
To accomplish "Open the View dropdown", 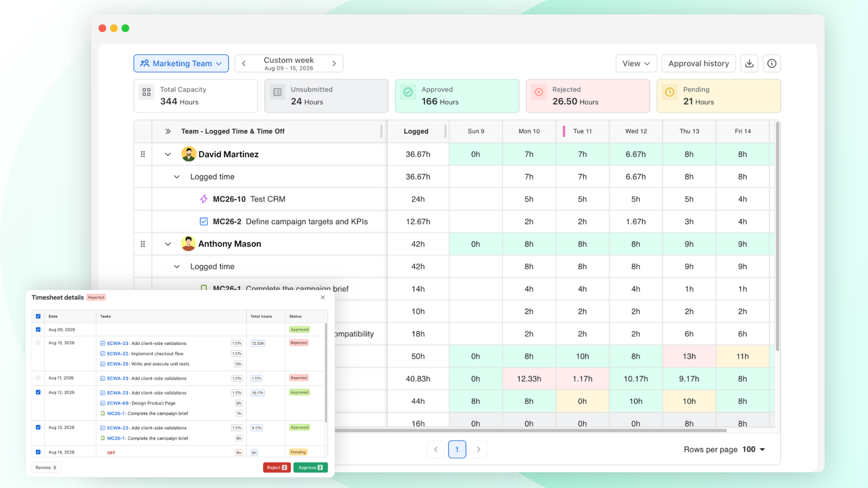I will (x=636, y=63).
